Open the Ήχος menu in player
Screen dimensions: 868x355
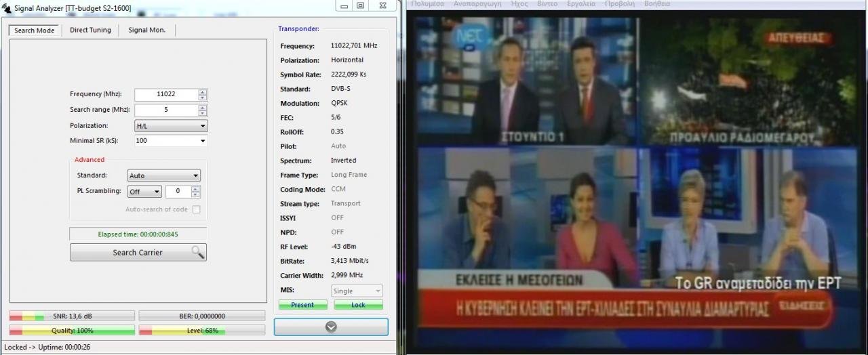pyautogui.click(x=519, y=4)
